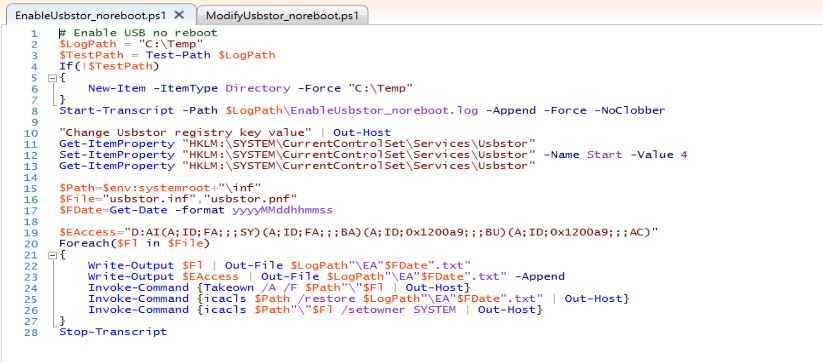
Task: Close the EnableUsbstor_noreboot.ps1 tab
Action: pos(180,15)
